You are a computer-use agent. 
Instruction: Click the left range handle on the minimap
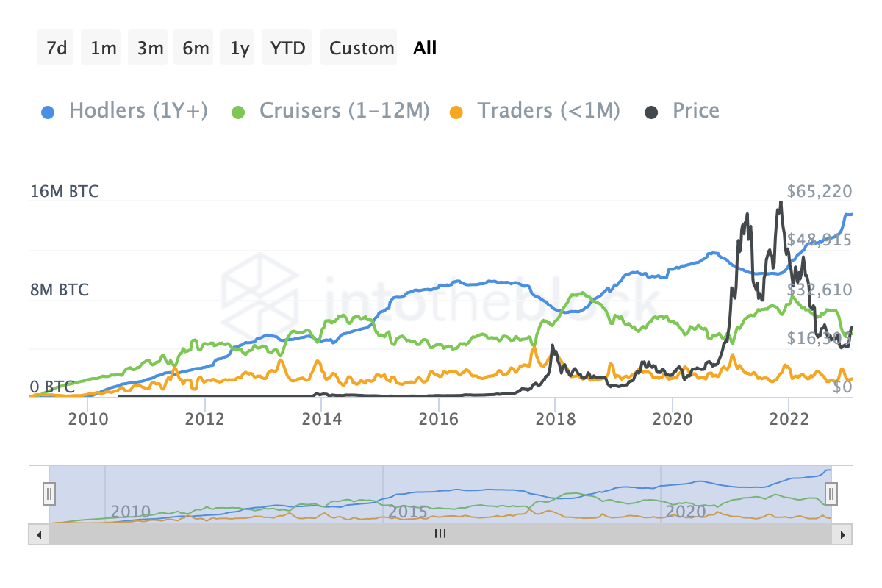pyautogui.click(x=49, y=494)
